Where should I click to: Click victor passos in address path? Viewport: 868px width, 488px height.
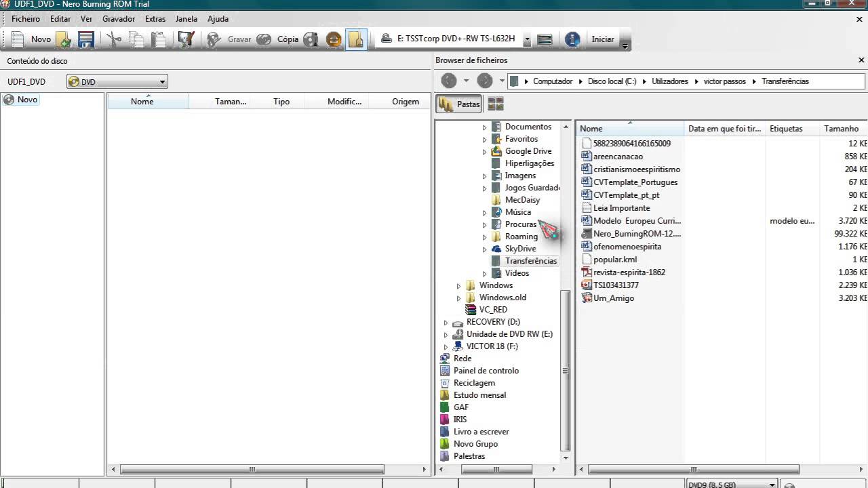click(724, 81)
